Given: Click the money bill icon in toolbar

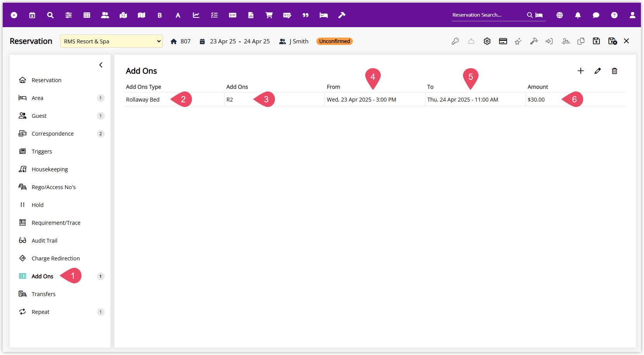Looking at the screenshot, I should pyautogui.click(x=233, y=15).
